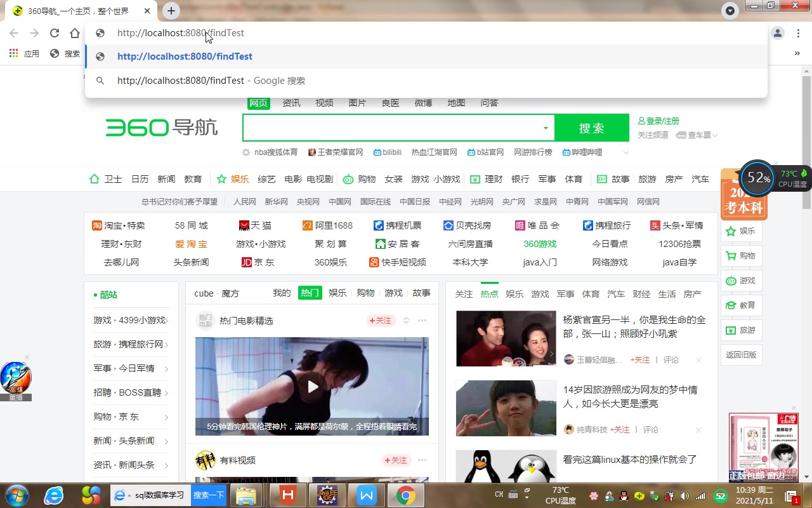This screenshot has height=508, width=812.
Task: Open Chrome profile avatar menu
Action: click(778, 33)
